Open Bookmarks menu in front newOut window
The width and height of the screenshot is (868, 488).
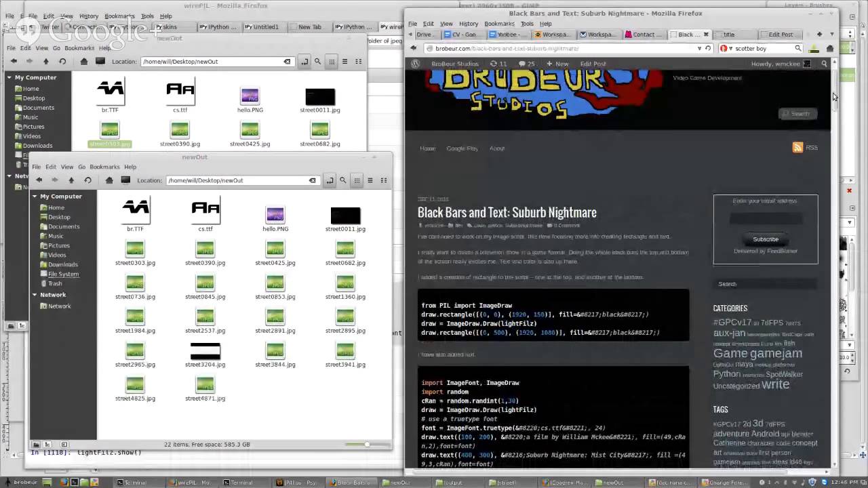tap(105, 167)
